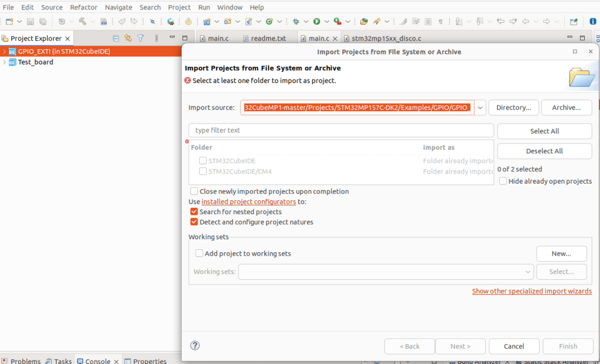Toggle Link with Editor in Project Explorer

click(128, 39)
